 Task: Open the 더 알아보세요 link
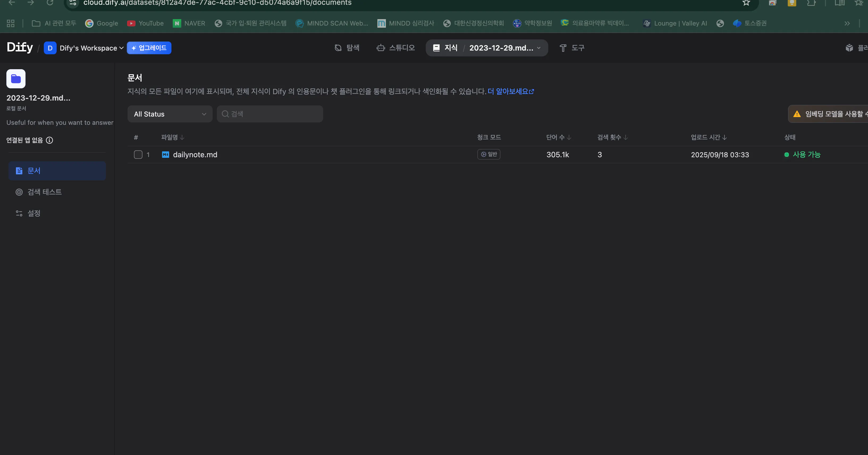pyautogui.click(x=511, y=92)
